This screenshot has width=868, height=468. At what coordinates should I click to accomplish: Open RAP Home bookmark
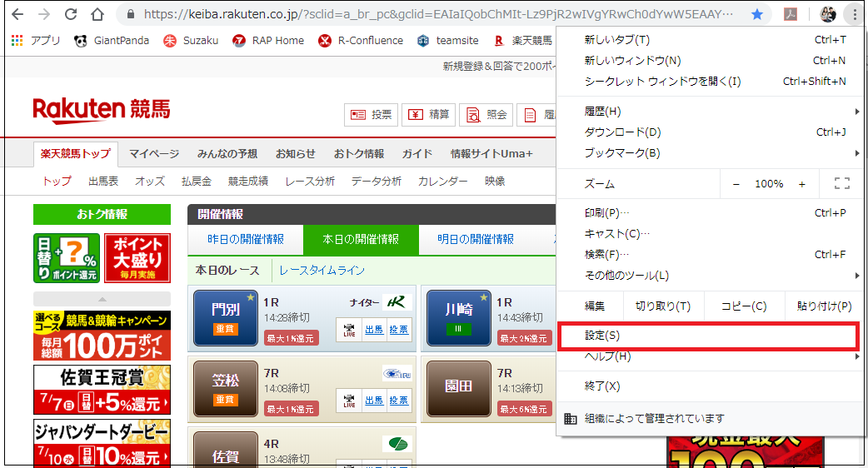coord(268,40)
